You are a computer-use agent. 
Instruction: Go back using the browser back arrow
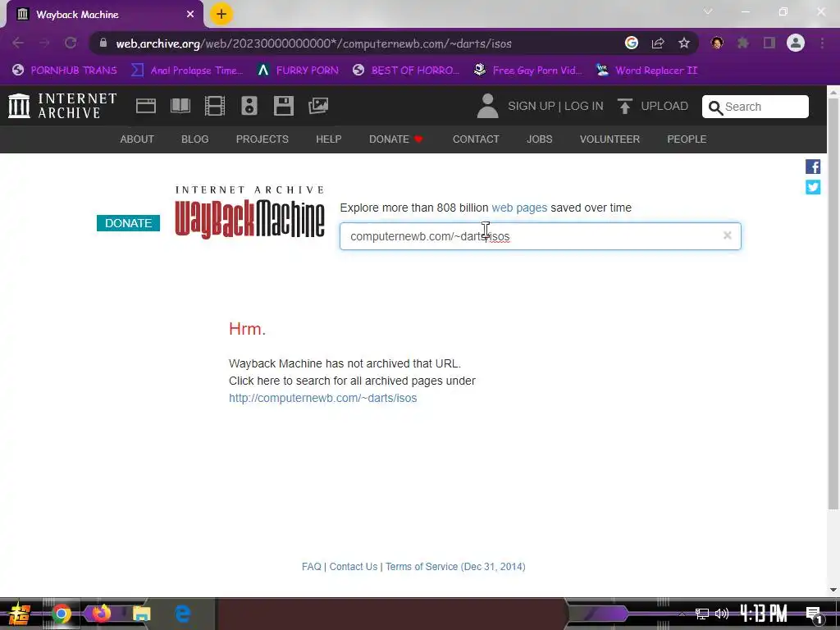pos(18,43)
